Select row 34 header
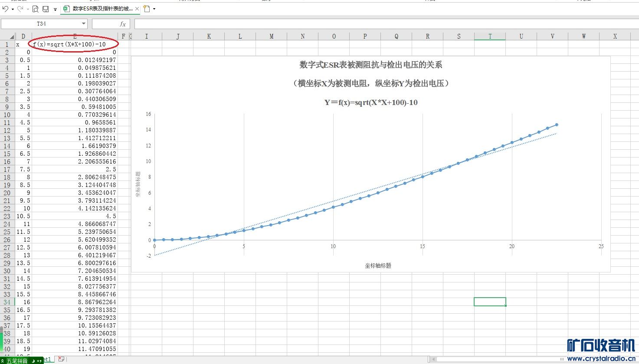The image size is (639, 364). click(7, 302)
